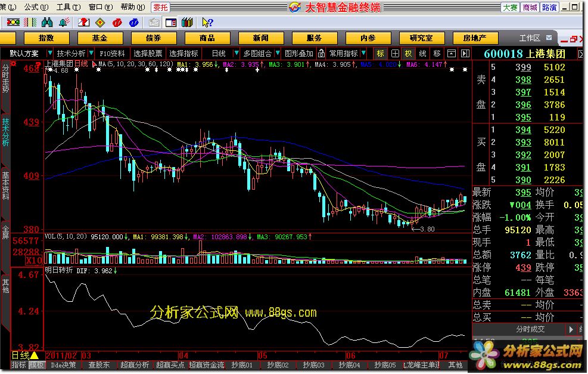Click the F10资料 button
This screenshot has height=374, width=588.
click(x=112, y=53)
